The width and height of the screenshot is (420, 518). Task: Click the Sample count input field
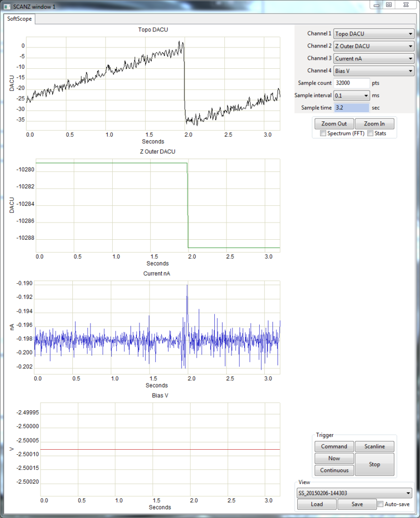tap(351, 83)
